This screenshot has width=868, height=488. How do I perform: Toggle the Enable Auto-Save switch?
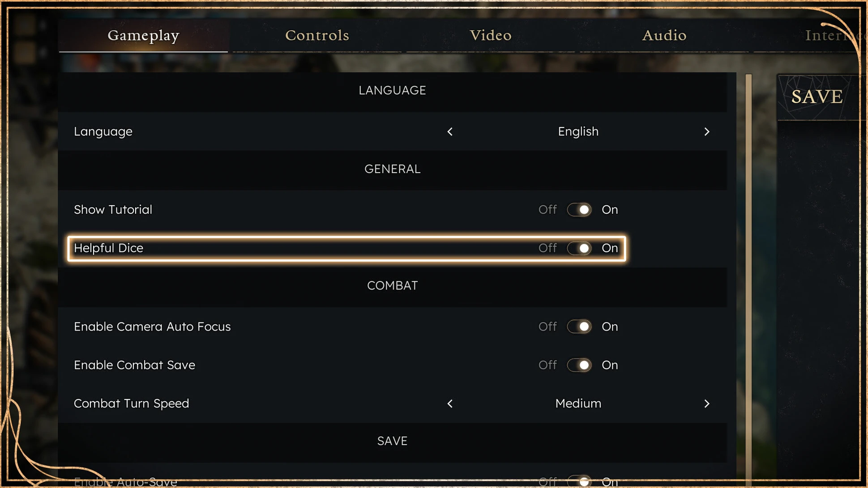point(579,481)
